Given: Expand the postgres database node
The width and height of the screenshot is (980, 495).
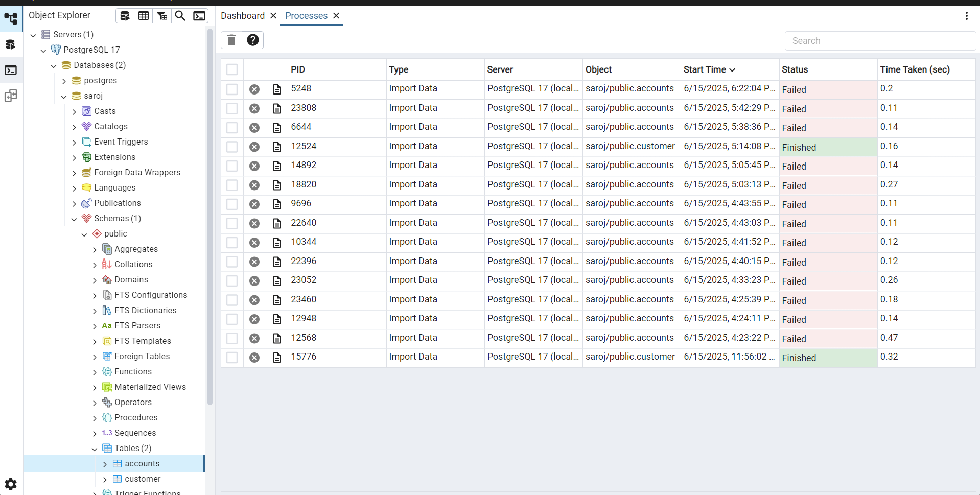Looking at the screenshot, I should pos(64,81).
